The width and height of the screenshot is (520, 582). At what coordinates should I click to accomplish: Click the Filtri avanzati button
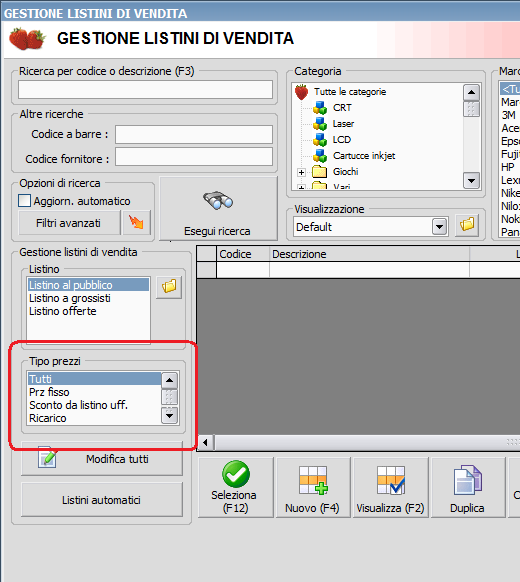[69, 223]
